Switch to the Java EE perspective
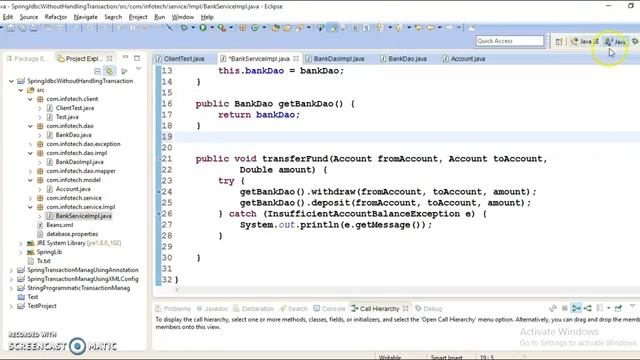 (584, 41)
